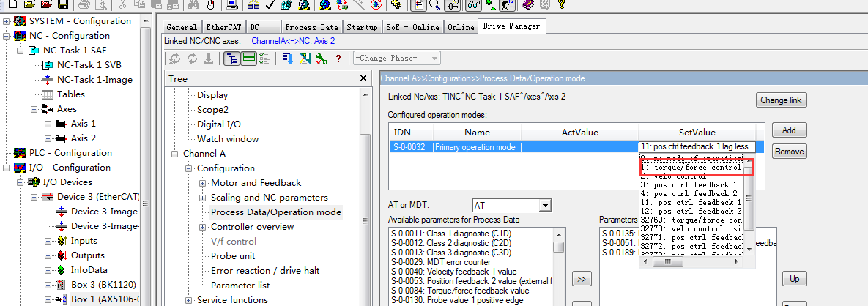Screen dimensions: 868x306
Task: Click the operation mode dropdown's horizontal scrollbar
Action: click(692, 261)
